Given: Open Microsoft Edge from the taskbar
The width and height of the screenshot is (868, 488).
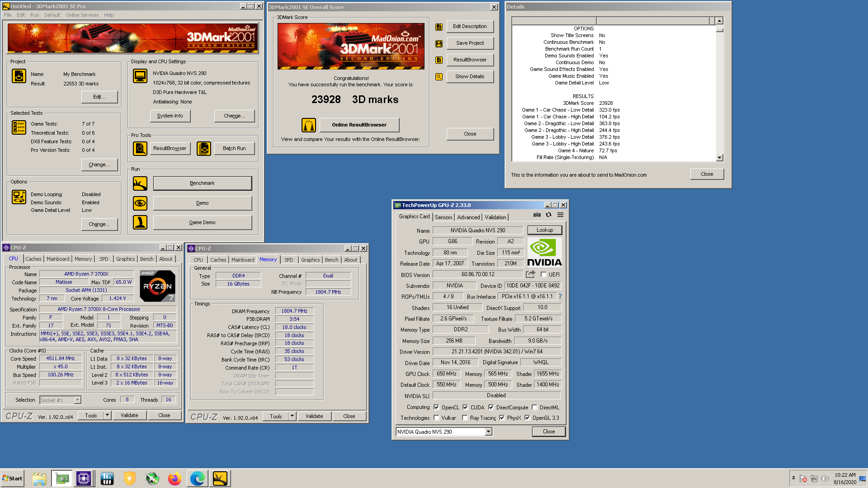Looking at the screenshot, I should pyautogui.click(x=198, y=479).
